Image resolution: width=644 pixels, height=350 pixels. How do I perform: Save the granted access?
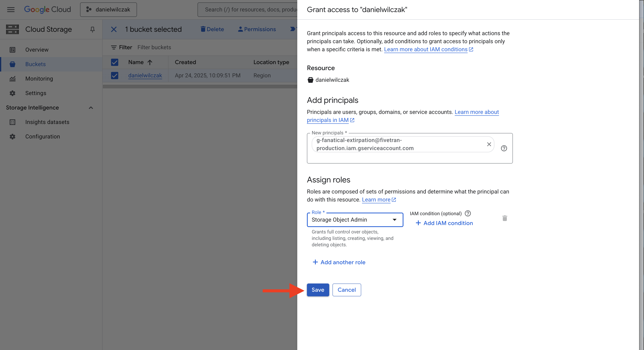point(318,290)
